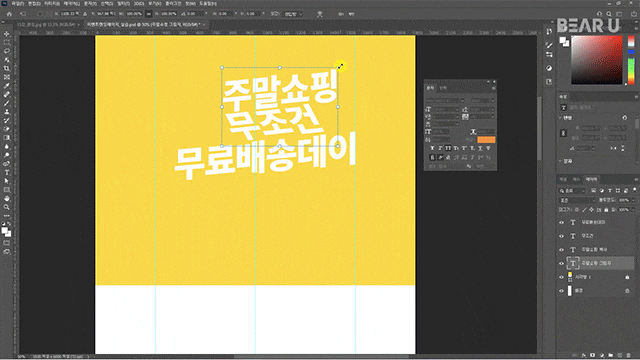Reset transform icon in Properties panel
The width and height of the screenshot is (640, 360).
coord(624,118)
